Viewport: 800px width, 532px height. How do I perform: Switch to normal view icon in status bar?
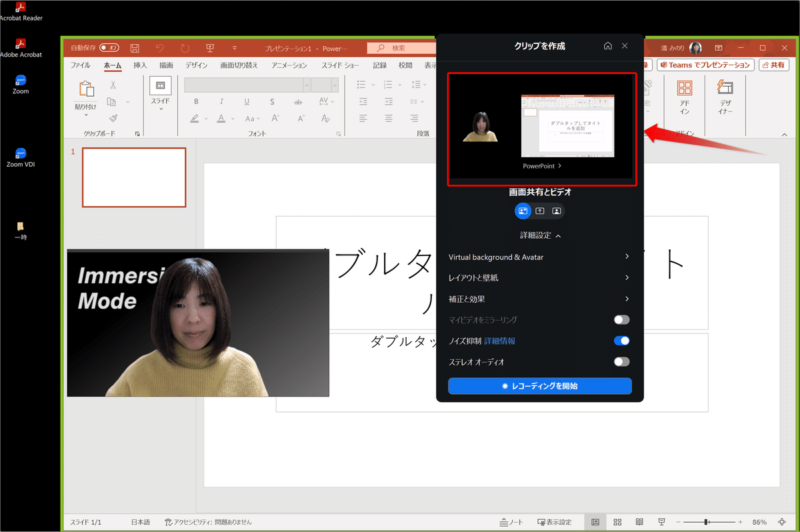(x=595, y=522)
